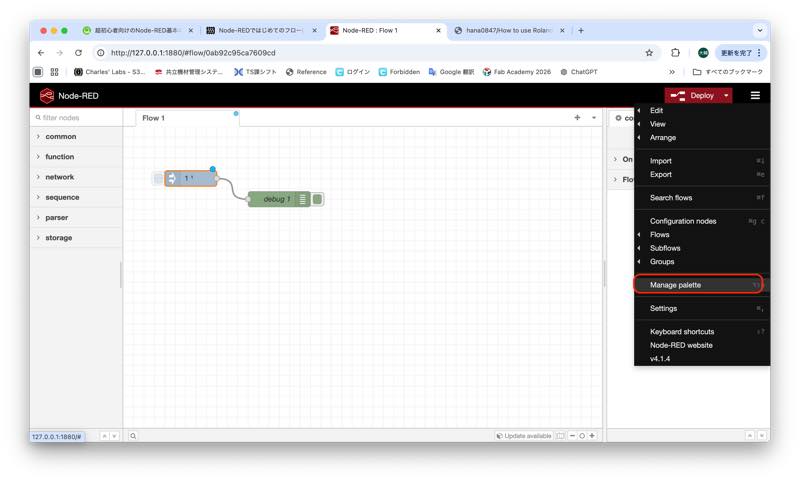The height and width of the screenshot is (481, 800).
Task: Click the add new flow plus icon
Action: click(577, 117)
